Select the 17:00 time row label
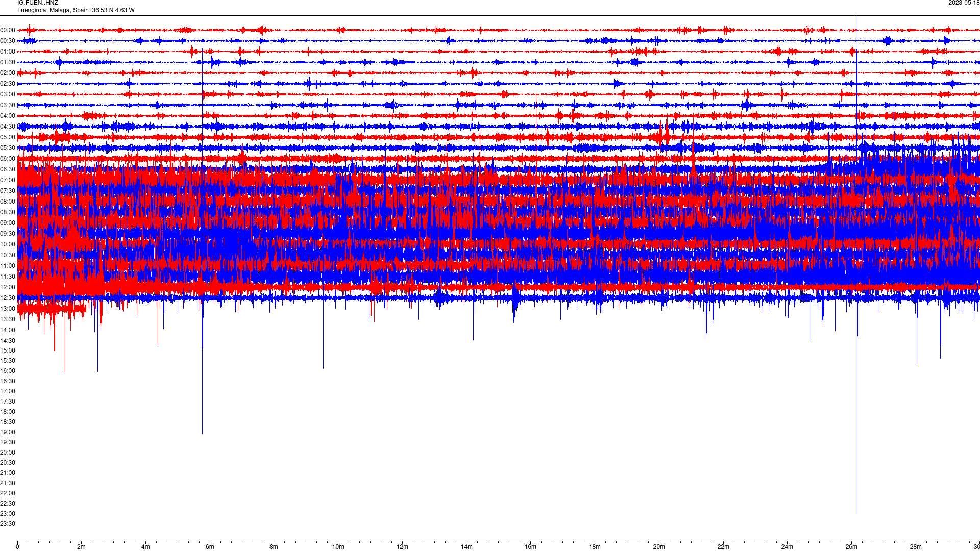This screenshot has width=980, height=551. tap(8, 391)
